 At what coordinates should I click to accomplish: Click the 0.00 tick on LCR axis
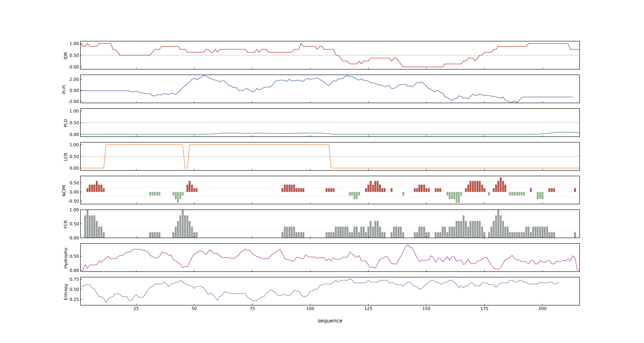pos(74,168)
